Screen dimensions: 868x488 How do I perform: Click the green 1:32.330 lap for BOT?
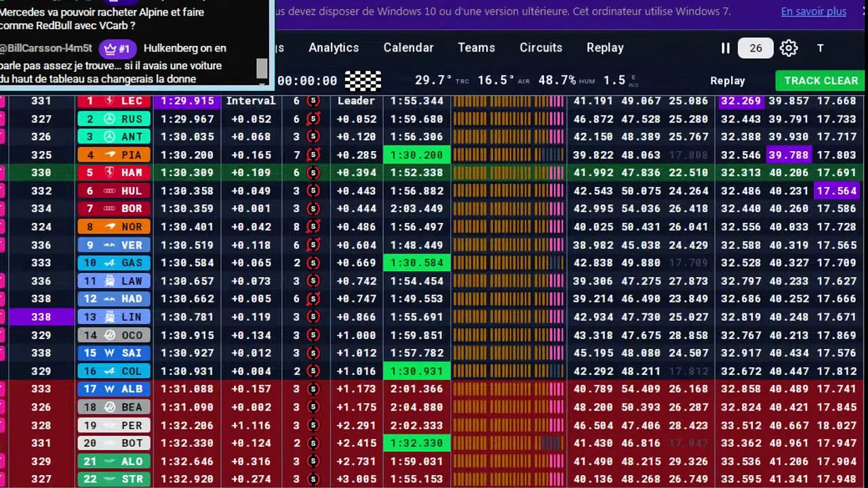(x=416, y=443)
